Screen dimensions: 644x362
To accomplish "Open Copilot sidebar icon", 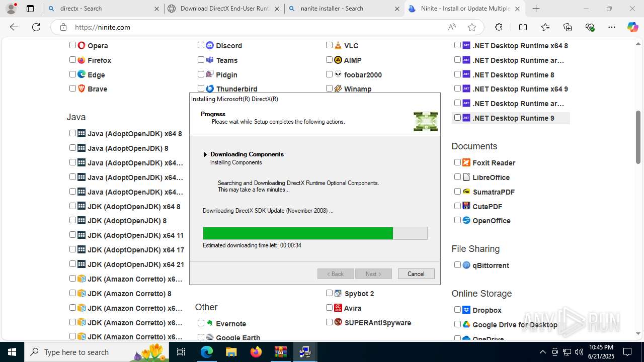I will (632, 27).
